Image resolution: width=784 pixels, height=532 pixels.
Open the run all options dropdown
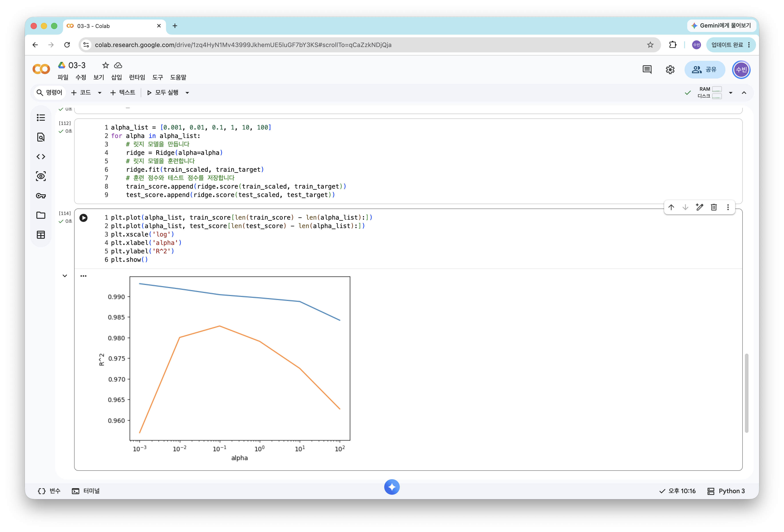coord(187,93)
